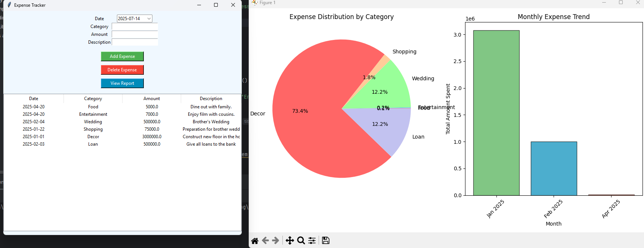Viewport: 644px width, 248px height.
Task: Click 'Expense Distribution by Category' title
Action: pos(341,17)
